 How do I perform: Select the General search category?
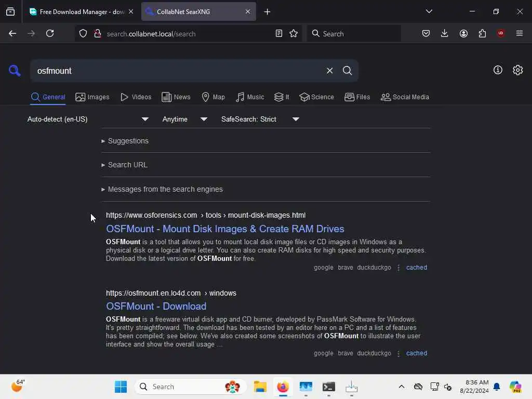pyautogui.click(x=48, y=97)
